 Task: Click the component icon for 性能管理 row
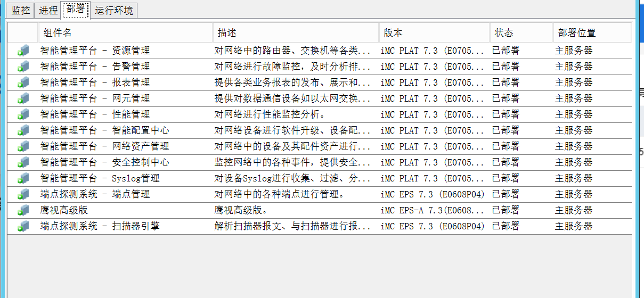click(x=23, y=114)
